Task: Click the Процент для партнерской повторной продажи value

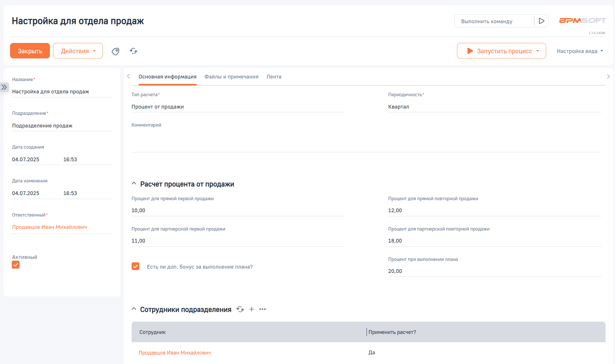Action: [x=495, y=241]
